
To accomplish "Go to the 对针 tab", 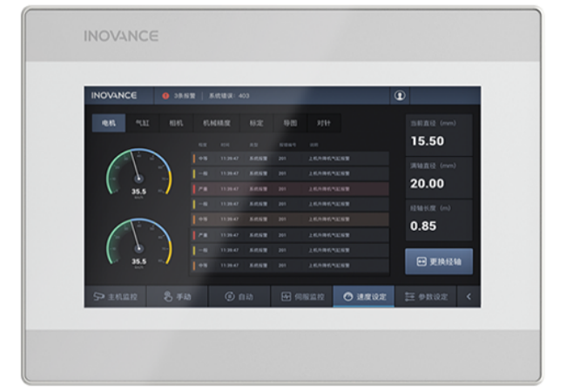I will pos(324,123).
